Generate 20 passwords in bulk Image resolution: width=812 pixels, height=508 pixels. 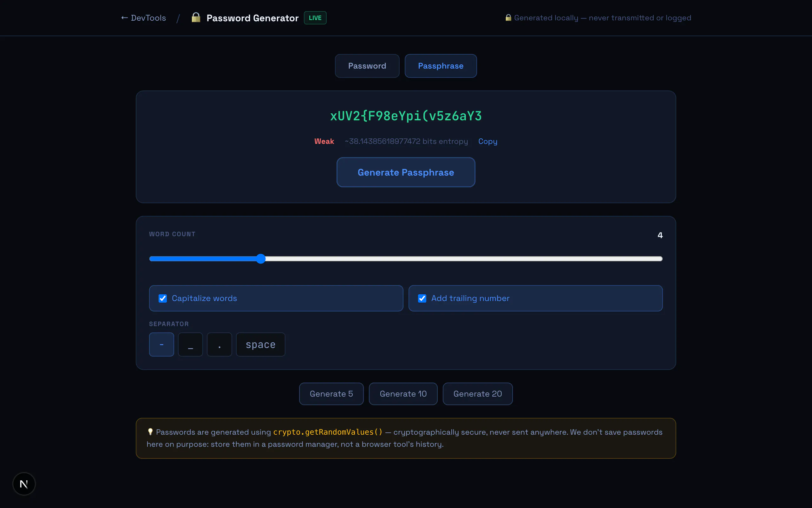(x=477, y=394)
